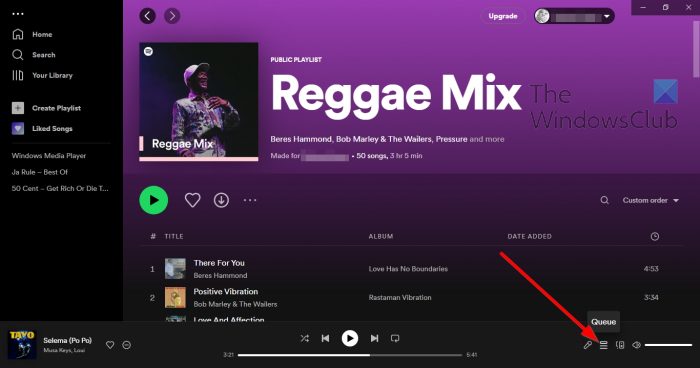Like the playlist with the large heart
This screenshot has width=700, height=368.
[192, 200]
